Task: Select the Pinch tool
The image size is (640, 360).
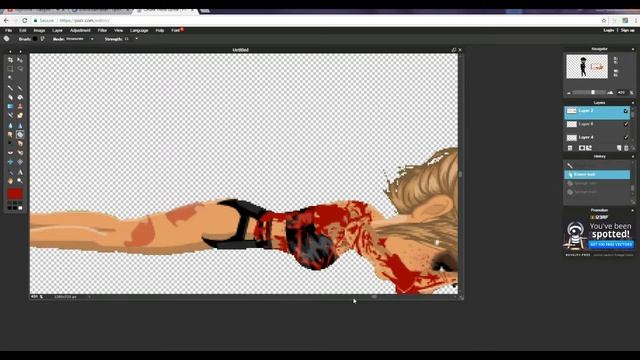Action: 20,162
